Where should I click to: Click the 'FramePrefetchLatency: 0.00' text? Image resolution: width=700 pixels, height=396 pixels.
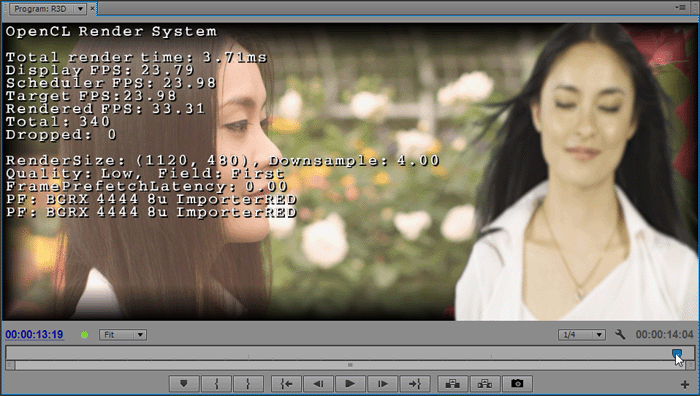tap(146, 186)
